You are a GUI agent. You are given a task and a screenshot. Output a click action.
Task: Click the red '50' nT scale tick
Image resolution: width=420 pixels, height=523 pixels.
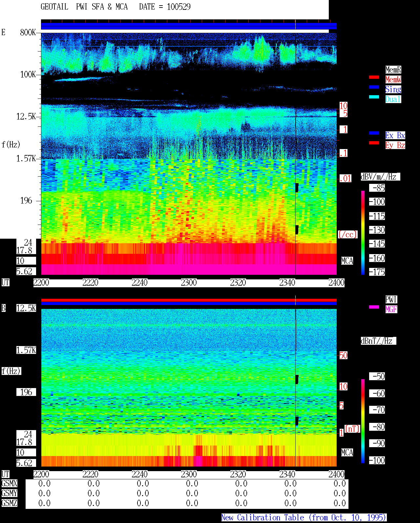tap(343, 355)
